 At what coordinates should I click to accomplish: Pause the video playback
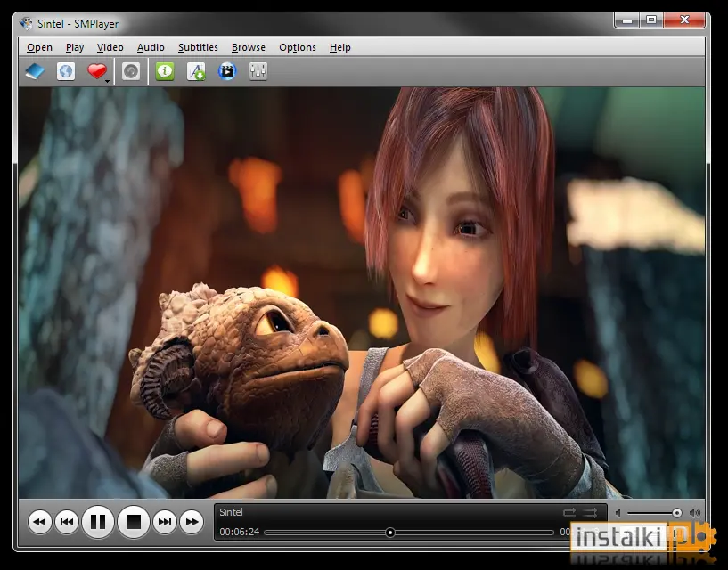pyautogui.click(x=98, y=522)
